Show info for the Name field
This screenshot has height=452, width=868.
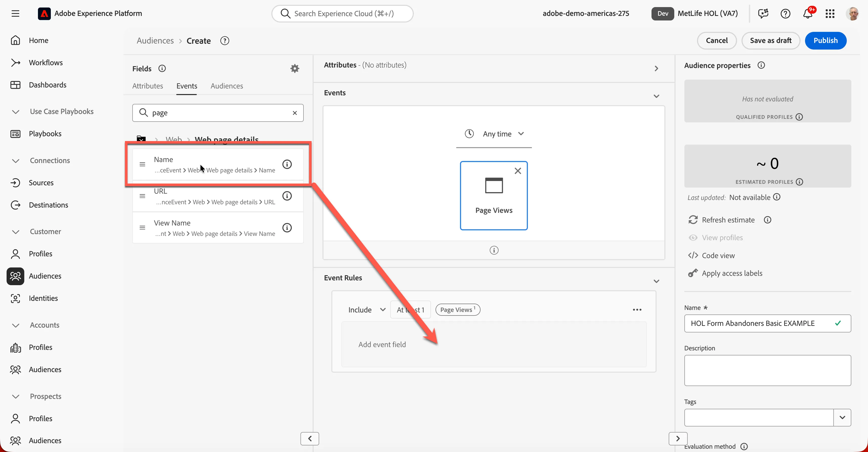tap(287, 164)
